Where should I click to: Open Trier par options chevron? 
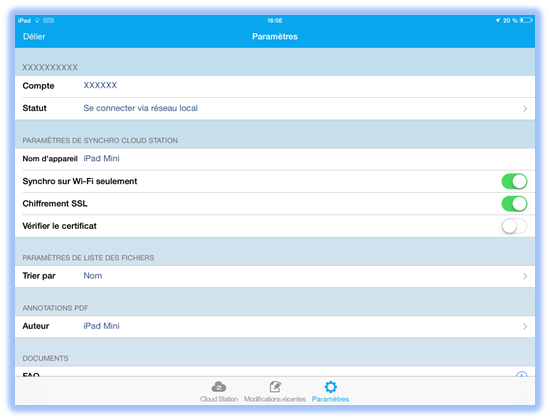pyautogui.click(x=525, y=276)
